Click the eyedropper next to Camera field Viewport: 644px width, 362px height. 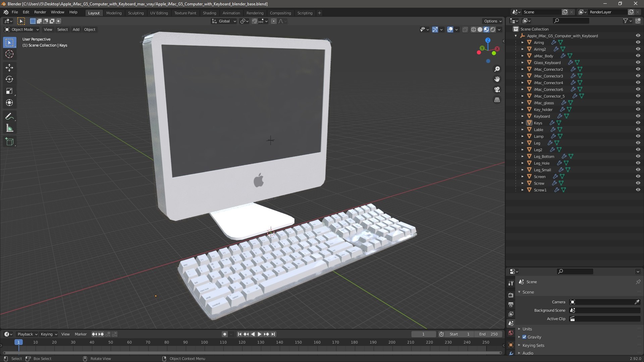point(637,302)
